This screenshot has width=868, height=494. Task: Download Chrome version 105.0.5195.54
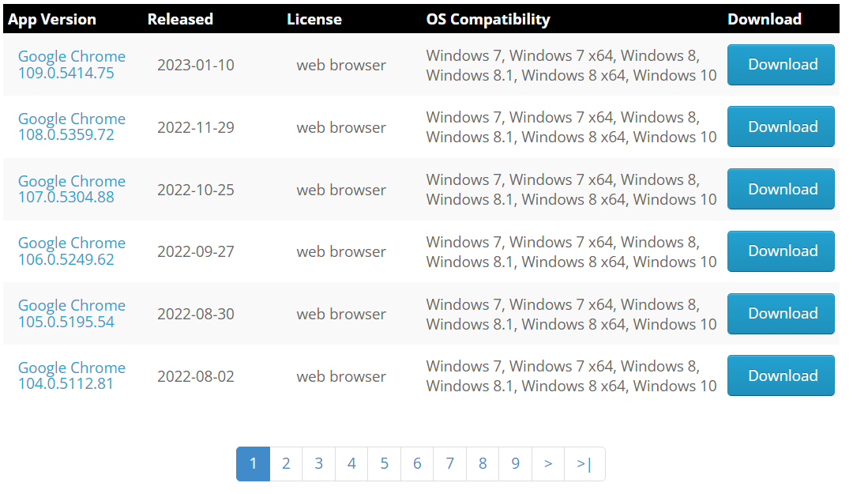coord(780,314)
